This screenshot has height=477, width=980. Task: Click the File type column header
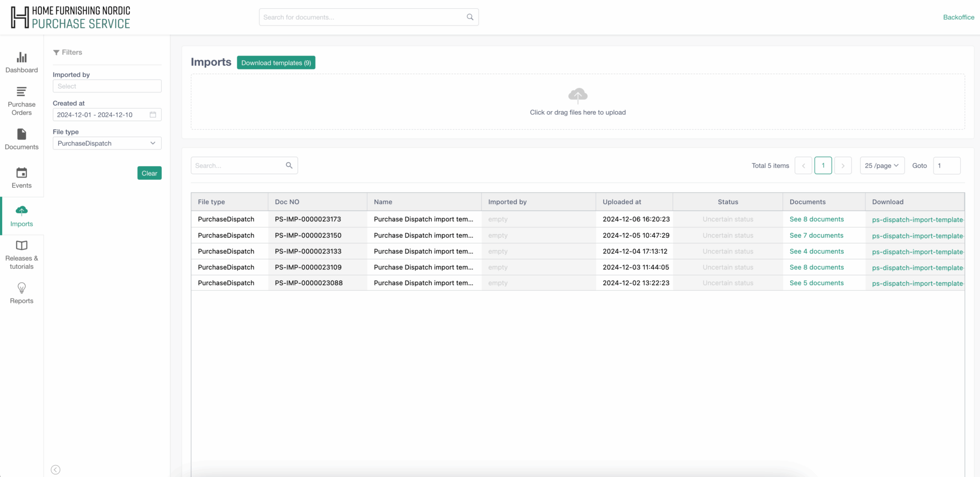tap(230, 202)
